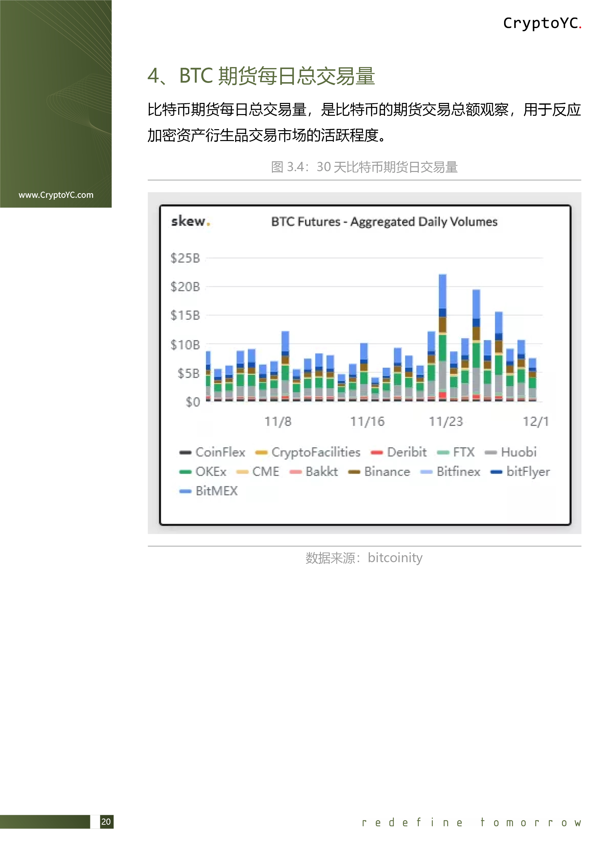
Task: Toggle the CoinFlex legend entry
Action: pyautogui.click(x=212, y=452)
